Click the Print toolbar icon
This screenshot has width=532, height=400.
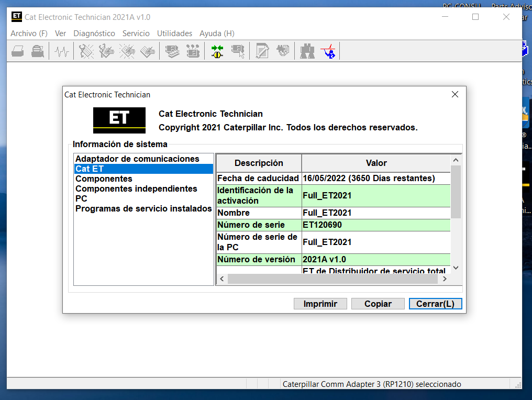18,51
